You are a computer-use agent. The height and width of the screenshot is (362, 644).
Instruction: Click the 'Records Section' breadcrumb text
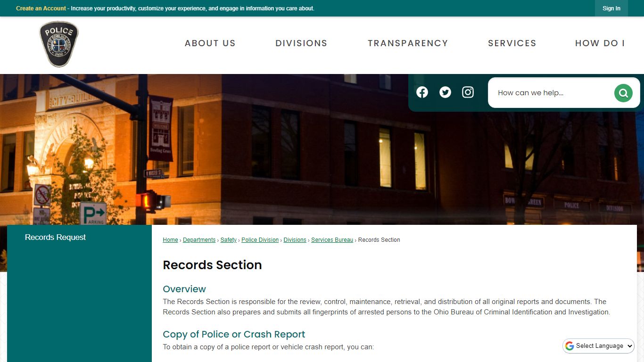(379, 240)
